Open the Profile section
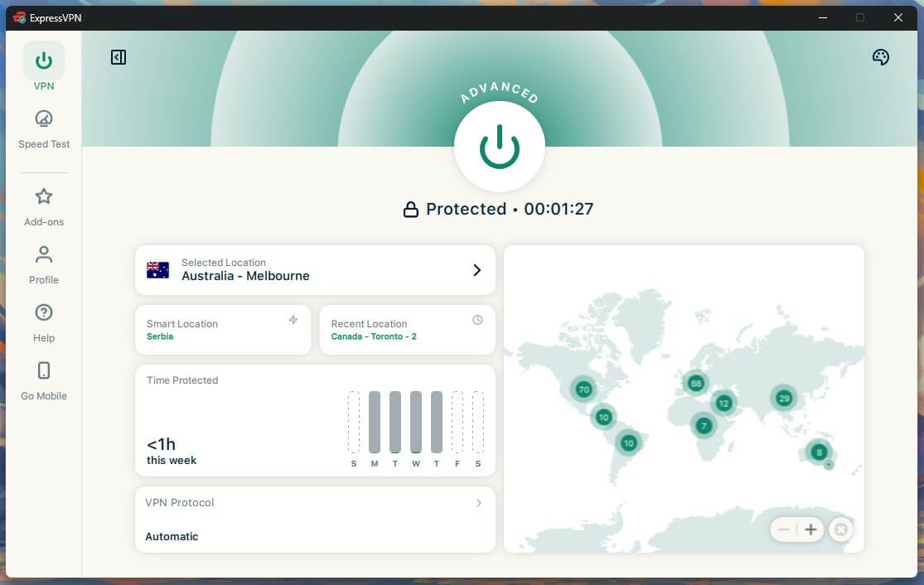This screenshot has height=585, width=924. tap(44, 265)
